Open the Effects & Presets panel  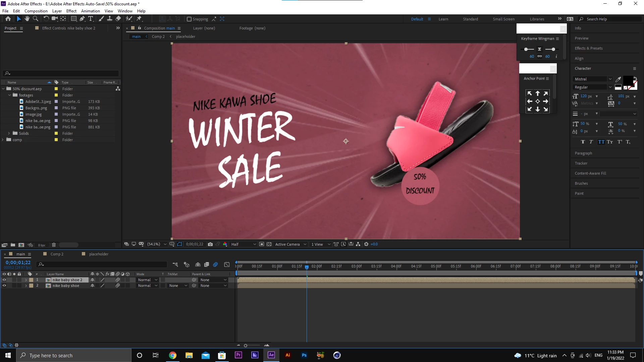(x=588, y=48)
